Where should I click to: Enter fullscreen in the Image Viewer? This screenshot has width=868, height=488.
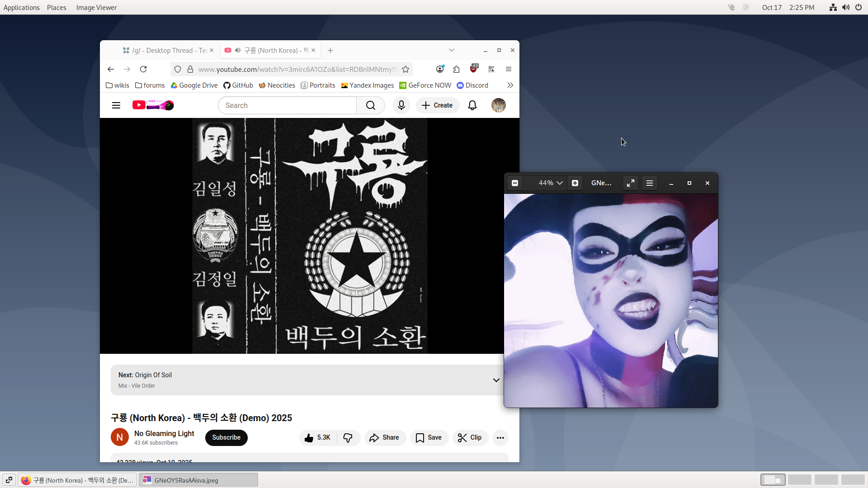coord(630,183)
